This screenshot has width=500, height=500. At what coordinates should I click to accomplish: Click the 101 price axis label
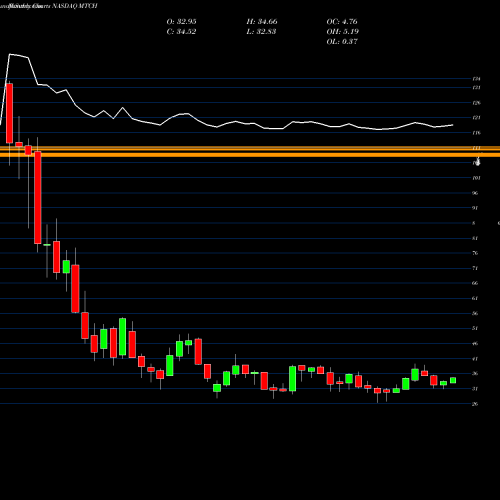coord(476,178)
